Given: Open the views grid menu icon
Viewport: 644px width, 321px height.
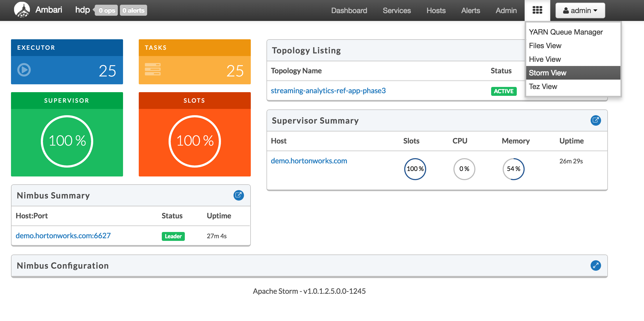Looking at the screenshot, I should coord(537,10).
